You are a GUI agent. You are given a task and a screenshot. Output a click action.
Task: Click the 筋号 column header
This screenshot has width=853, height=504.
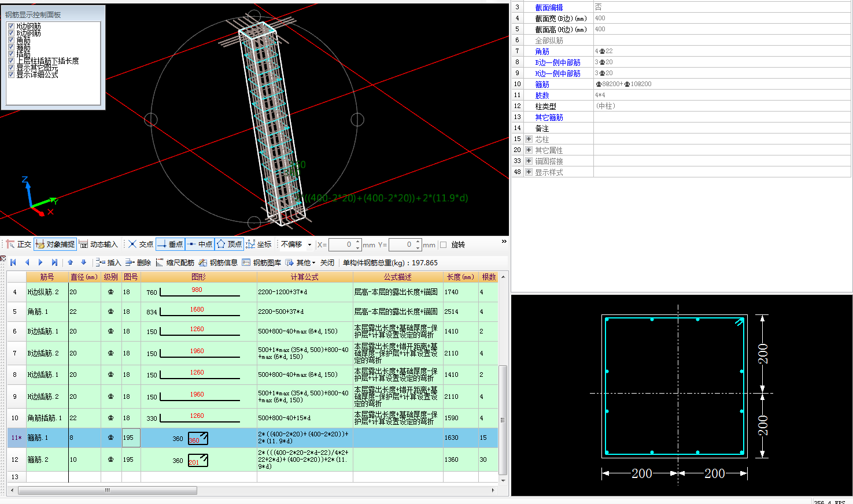click(x=47, y=277)
